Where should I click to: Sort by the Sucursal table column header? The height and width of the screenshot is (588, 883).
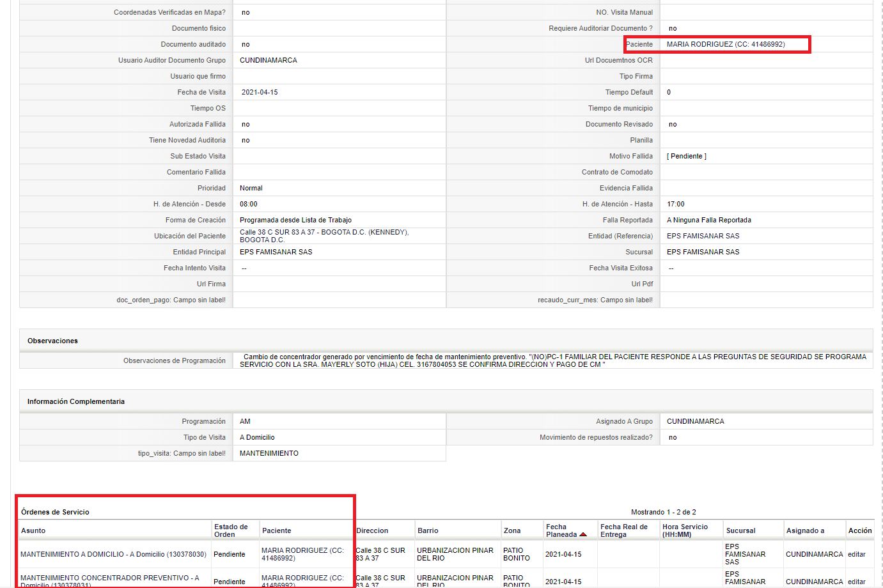[740, 530]
